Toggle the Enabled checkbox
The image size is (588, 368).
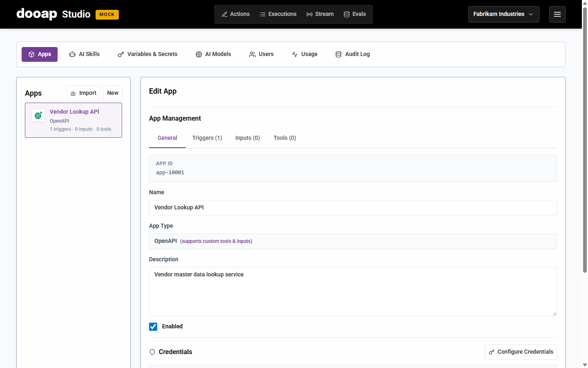pyautogui.click(x=153, y=327)
